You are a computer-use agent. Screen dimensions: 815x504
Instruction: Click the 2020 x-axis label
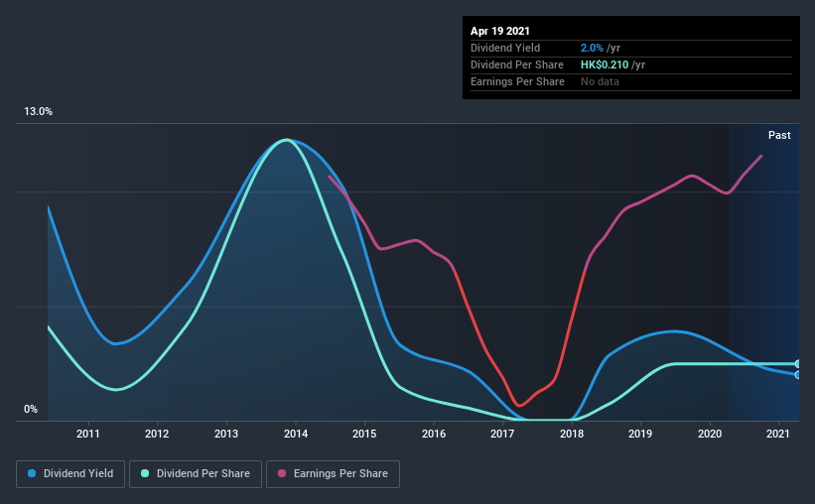(709, 434)
